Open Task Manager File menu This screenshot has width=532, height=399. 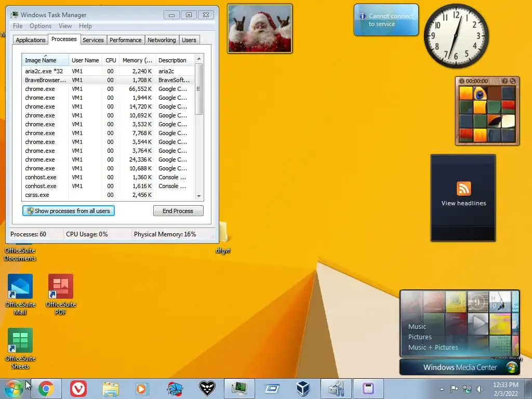[18, 26]
